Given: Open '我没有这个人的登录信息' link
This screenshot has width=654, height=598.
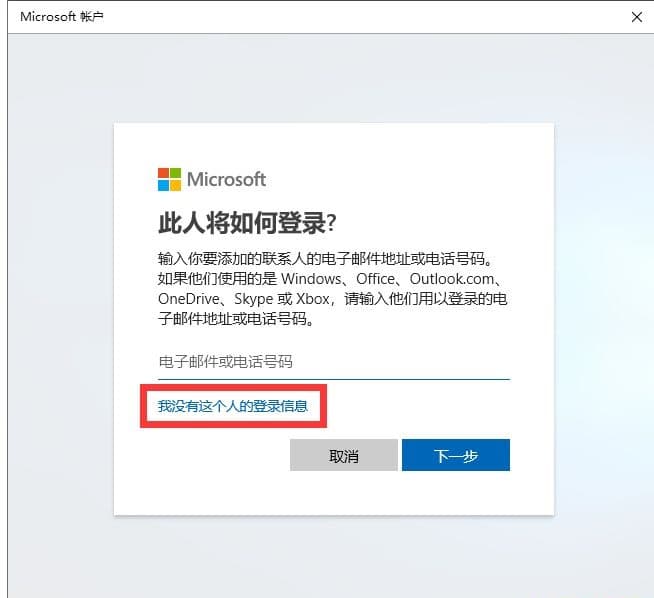Looking at the screenshot, I should 233,406.
